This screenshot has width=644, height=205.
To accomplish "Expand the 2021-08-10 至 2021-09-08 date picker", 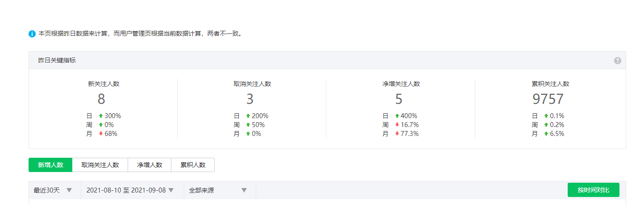I will point(130,190).
